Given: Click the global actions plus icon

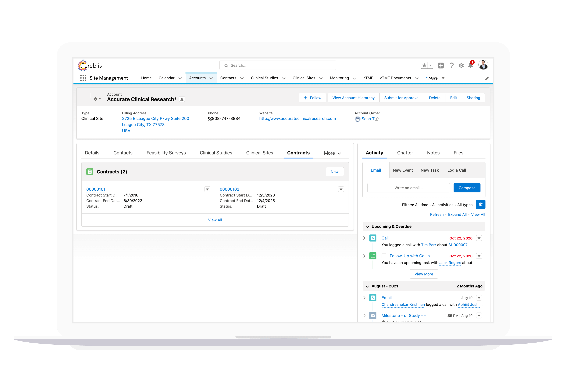Looking at the screenshot, I should pyautogui.click(x=441, y=65).
